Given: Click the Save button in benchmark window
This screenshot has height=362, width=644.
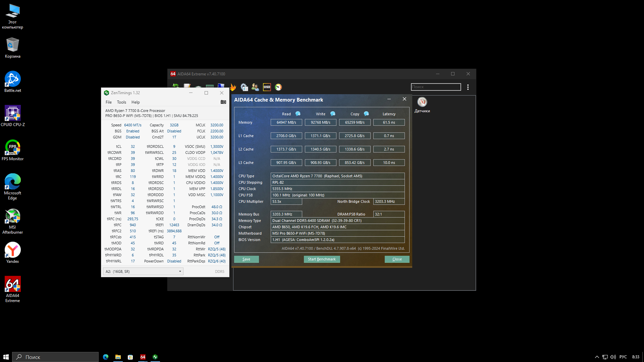Looking at the screenshot, I should coord(246,259).
